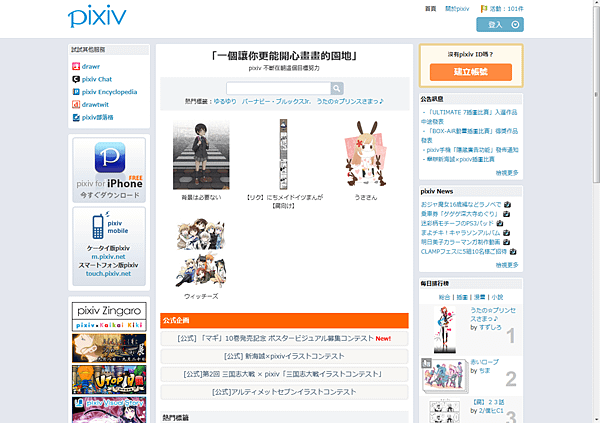
Task: Select the illustration ranking tab
Action: coord(462,297)
